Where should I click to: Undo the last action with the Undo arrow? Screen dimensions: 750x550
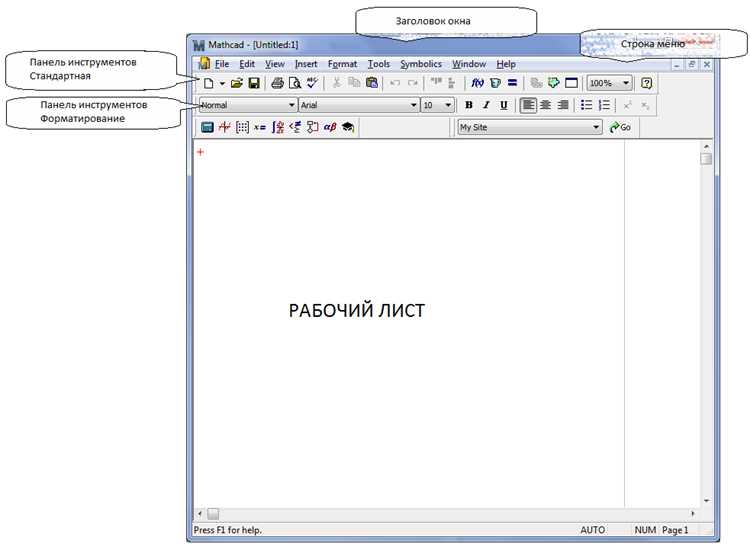[395, 83]
